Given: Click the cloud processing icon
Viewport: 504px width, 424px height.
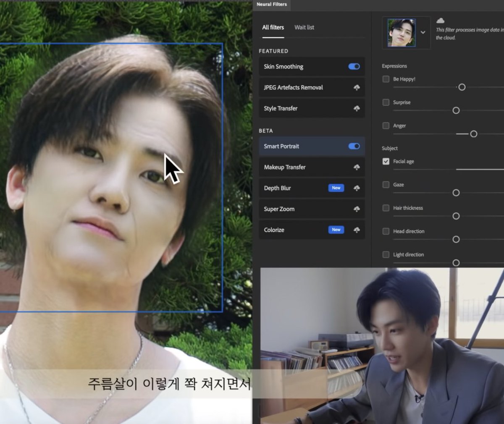Looking at the screenshot, I should (x=440, y=21).
